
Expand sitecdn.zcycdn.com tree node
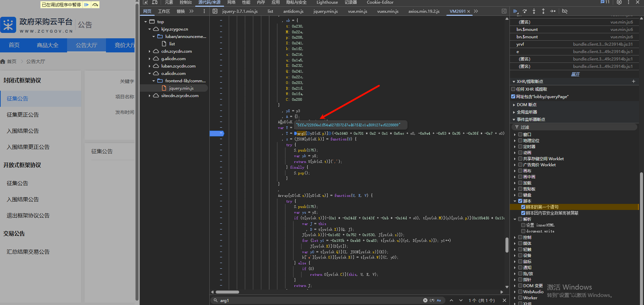pos(150,96)
